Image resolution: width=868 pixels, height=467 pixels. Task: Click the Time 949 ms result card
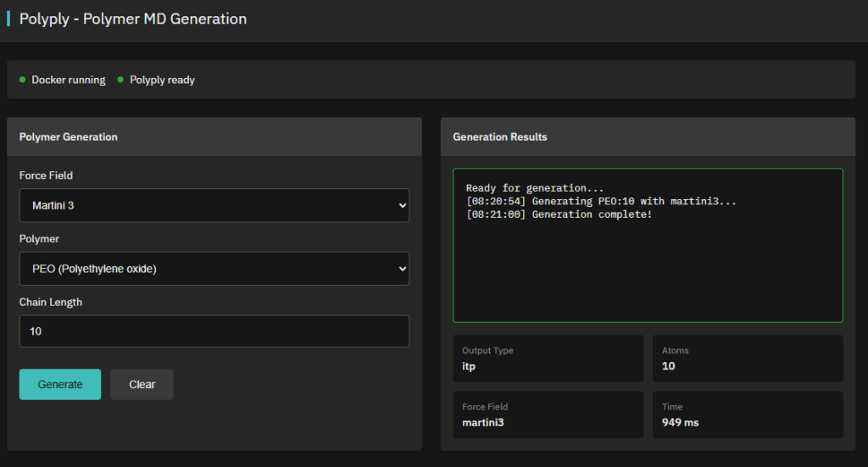748,414
